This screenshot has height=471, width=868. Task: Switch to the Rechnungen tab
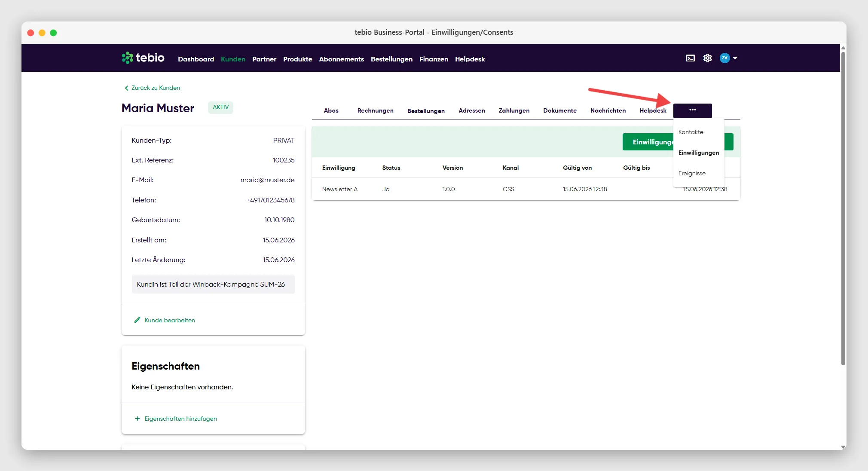coord(375,110)
